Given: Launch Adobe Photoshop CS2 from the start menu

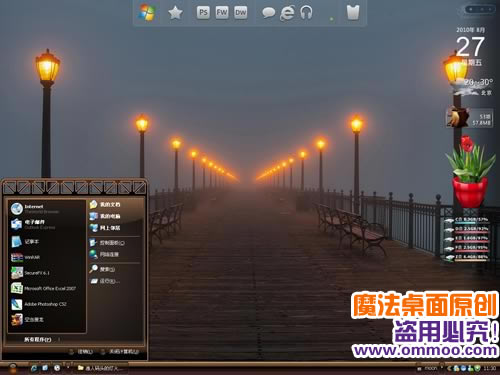Looking at the screenshot, I should 47,304.
